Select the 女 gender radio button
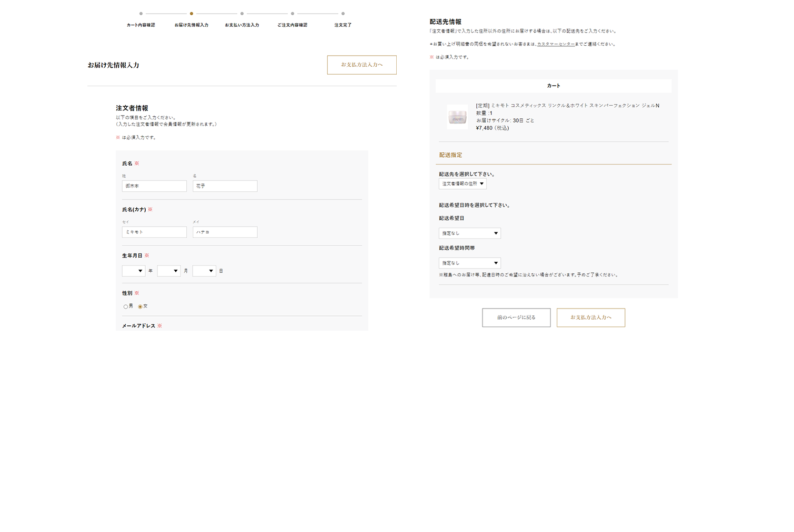The image size is (794, 532). point(140,306)
